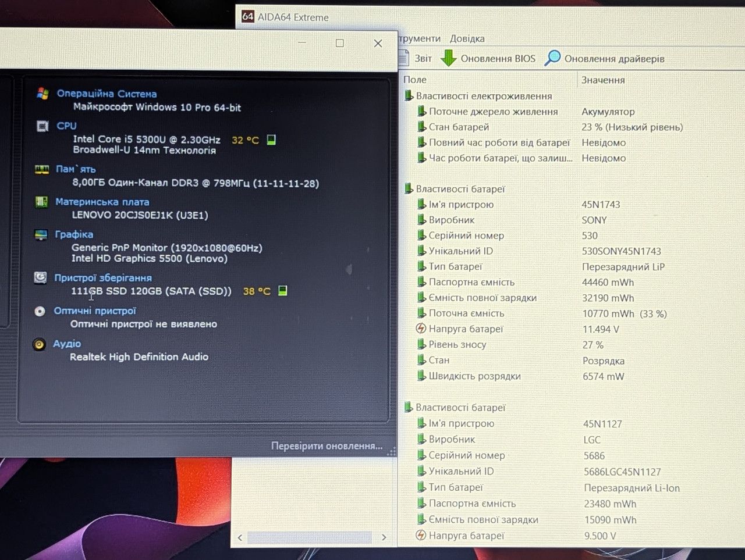Screen dimensions: 745x560
Task: Click left arrow of horizontal scrollbar
Action: pos(240,537)
